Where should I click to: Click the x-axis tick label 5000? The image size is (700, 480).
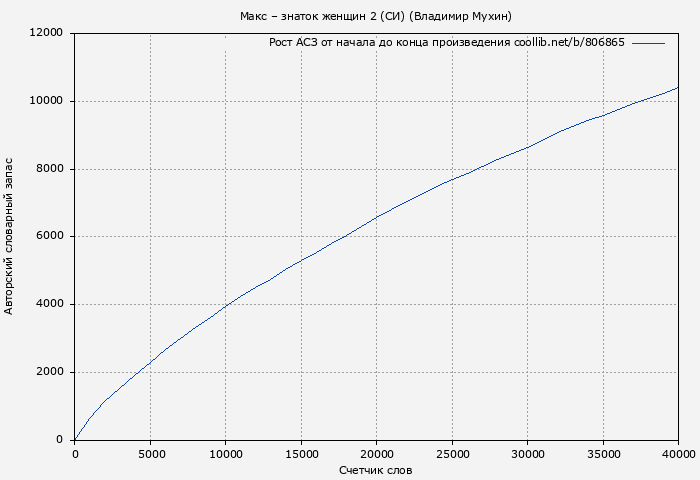coord(150,453)
